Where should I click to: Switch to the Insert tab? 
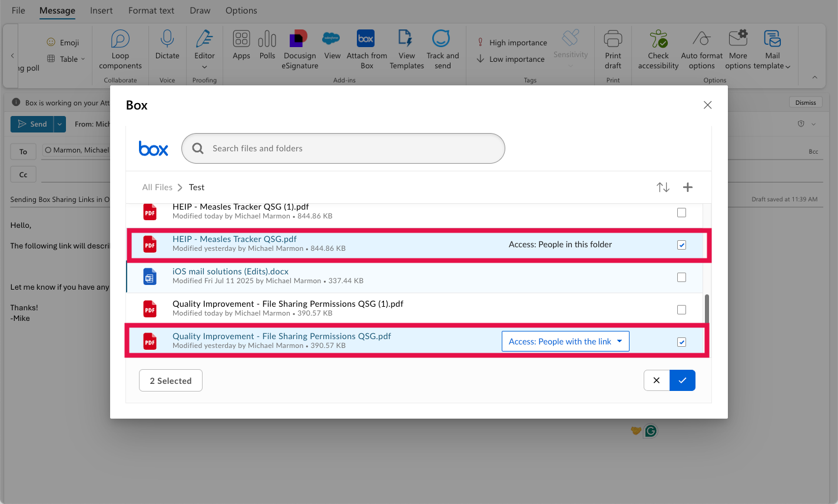tap(101, 11)
